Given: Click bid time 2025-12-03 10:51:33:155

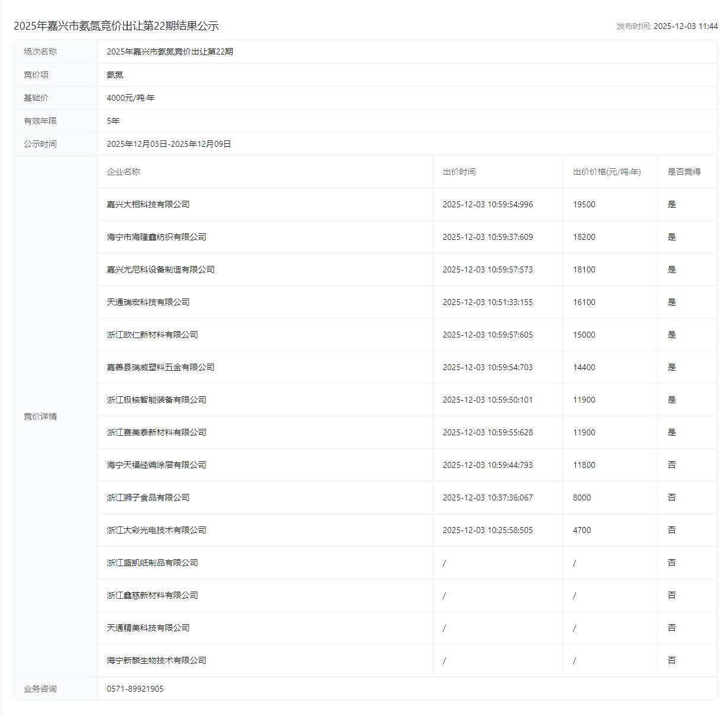Looking at the screenshot, I should pos(487,302).
